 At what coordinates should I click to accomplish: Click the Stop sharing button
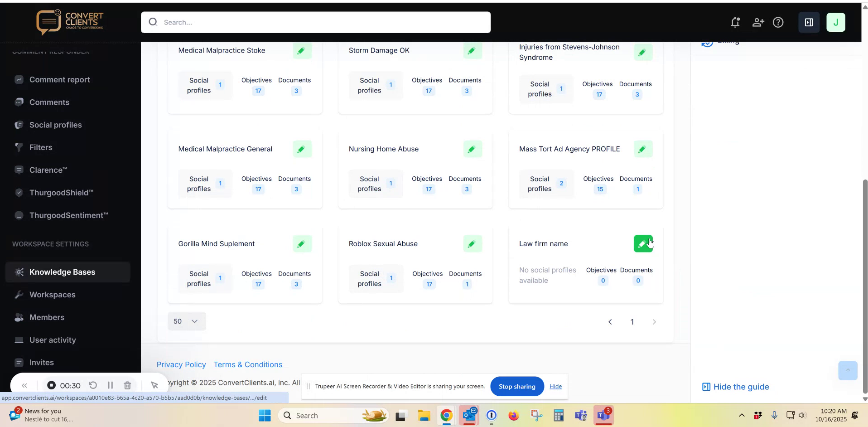tap(517, 386)
